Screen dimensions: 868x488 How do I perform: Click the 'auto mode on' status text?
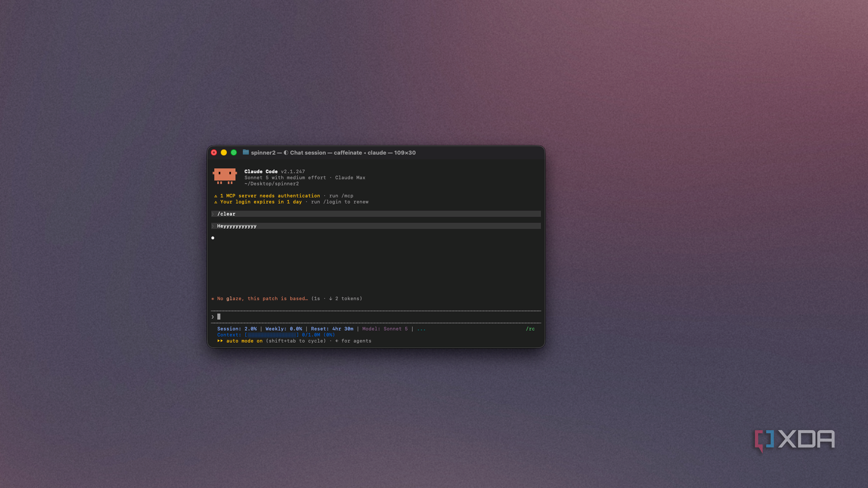244,341
